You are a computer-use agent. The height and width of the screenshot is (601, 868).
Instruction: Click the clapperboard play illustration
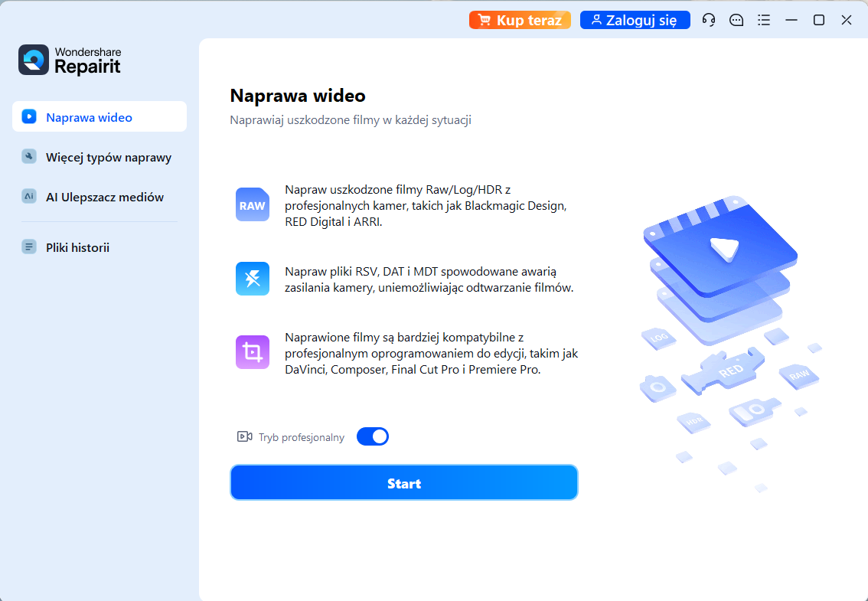click(721, 247)
